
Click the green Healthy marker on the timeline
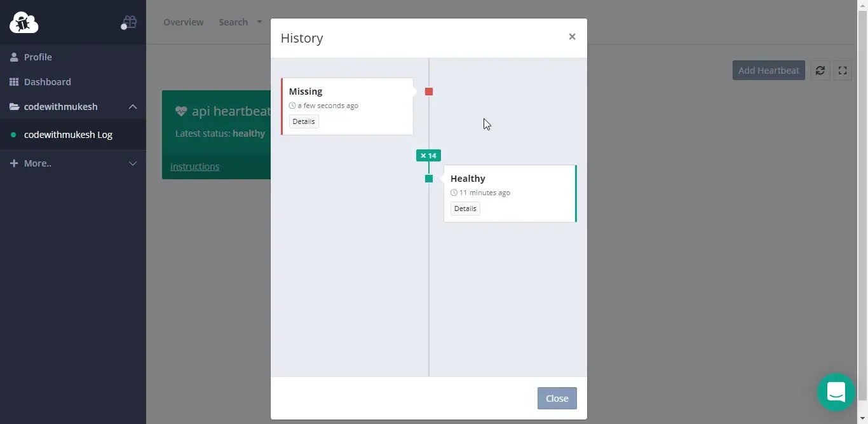tap(429, 179)
